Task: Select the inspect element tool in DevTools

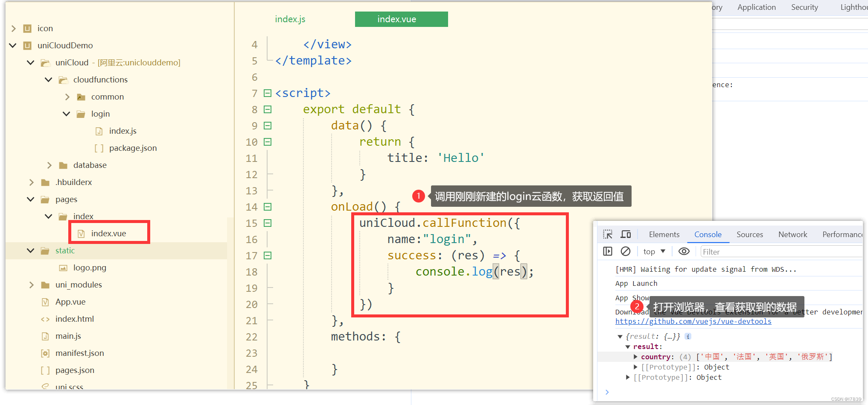Action: (x=607, y=234)
